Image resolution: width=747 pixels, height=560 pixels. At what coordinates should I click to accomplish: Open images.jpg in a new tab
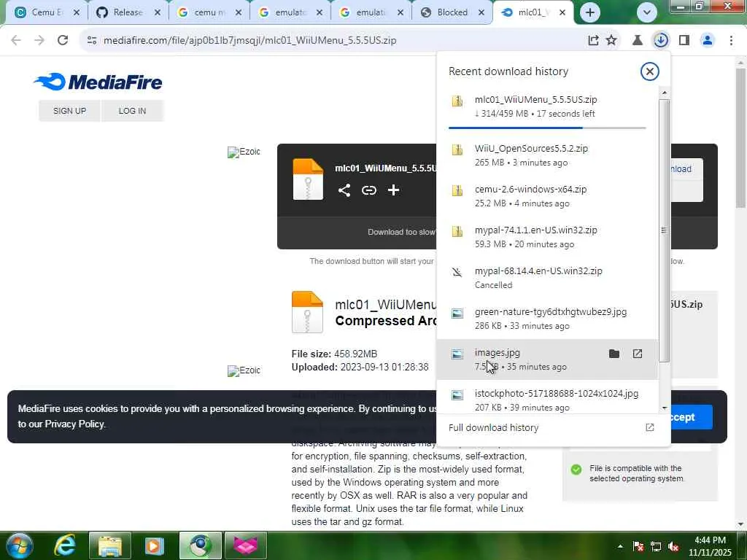(x=638, y=354)
